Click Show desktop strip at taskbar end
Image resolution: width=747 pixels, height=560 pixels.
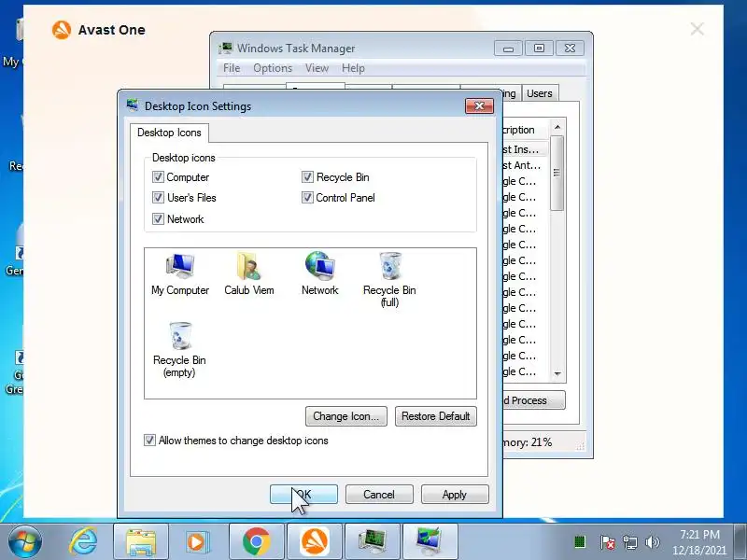pos(740,542)
